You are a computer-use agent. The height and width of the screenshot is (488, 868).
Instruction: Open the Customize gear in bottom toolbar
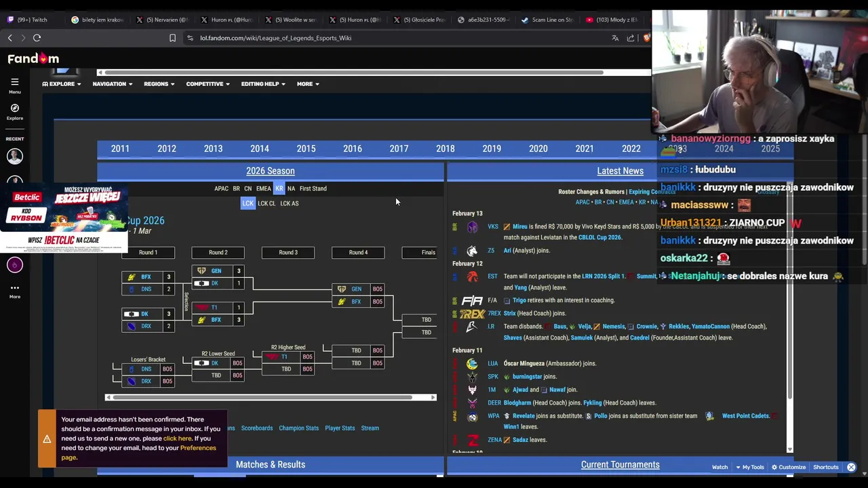pyautogui.click(x=788, y=467)
